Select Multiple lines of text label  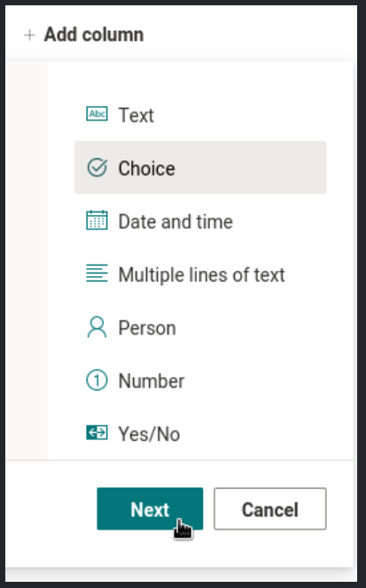click(201, 275)
